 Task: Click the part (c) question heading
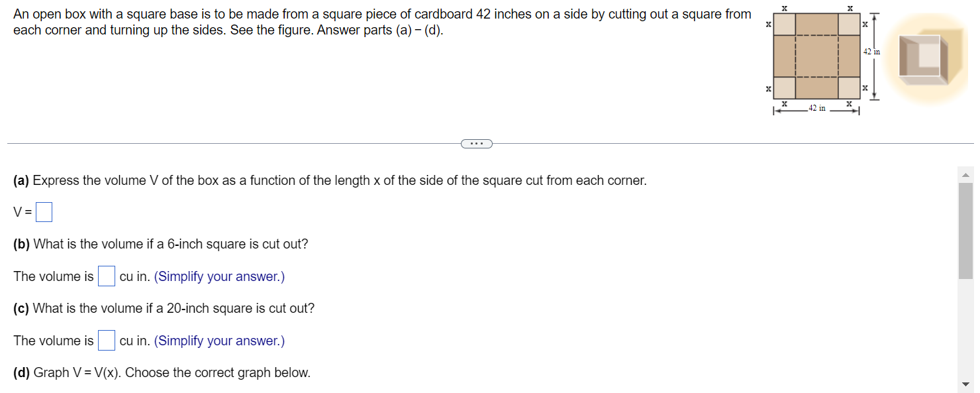(x=164, y=308)
